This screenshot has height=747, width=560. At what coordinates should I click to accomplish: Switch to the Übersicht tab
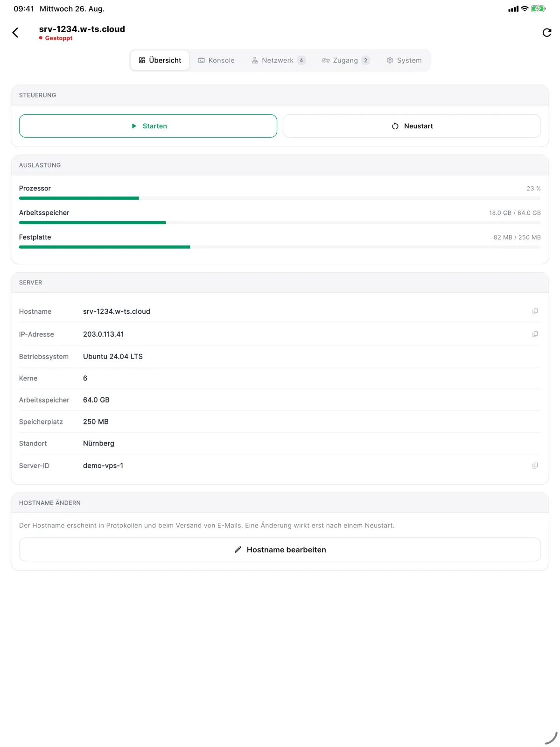pos(160,60)
